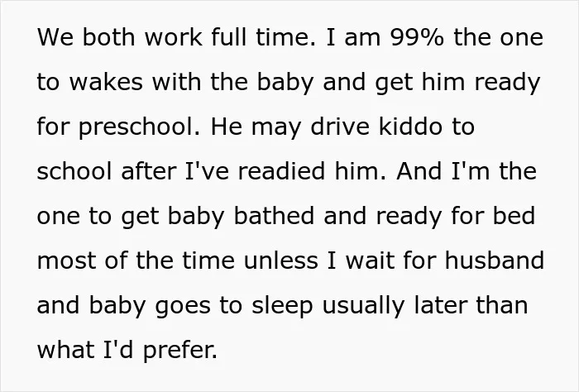
Task: Click the word 'prefer.' at the end
Action: click(179, 351)
